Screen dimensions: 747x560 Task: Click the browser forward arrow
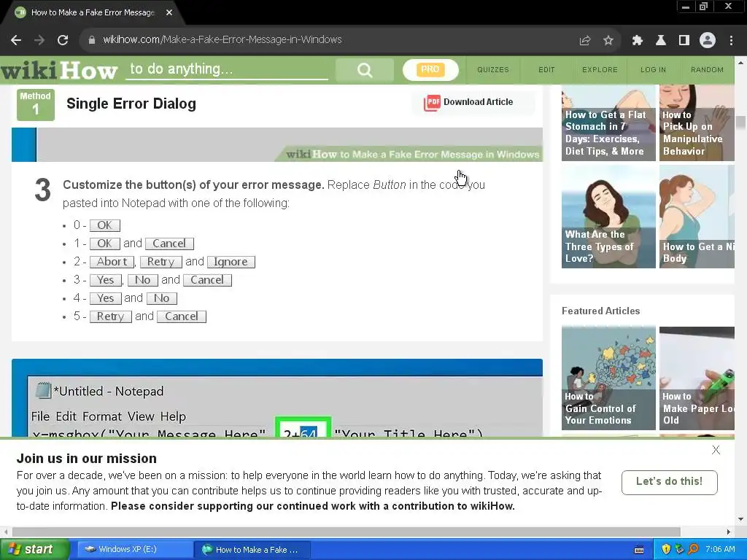click(x=39, y=40)
